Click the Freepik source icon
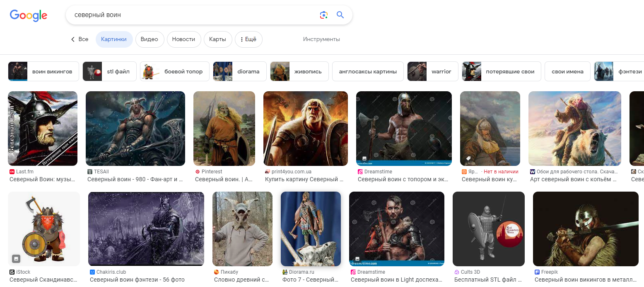Screen dimensions: 644x287 pyautogui.click(x=537, y=272)
